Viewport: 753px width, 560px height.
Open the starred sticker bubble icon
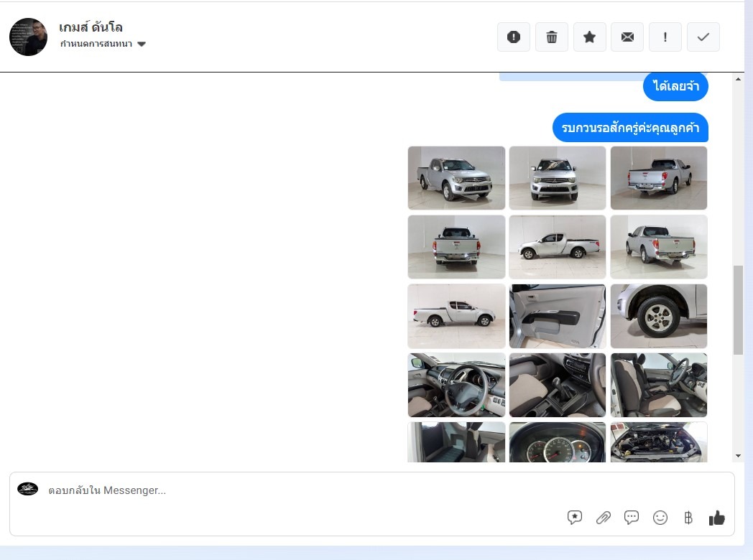(x=575, y=518)
